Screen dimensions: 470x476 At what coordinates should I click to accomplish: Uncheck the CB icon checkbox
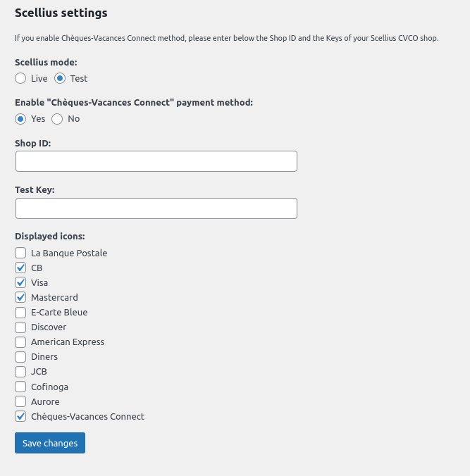(20, 268)
